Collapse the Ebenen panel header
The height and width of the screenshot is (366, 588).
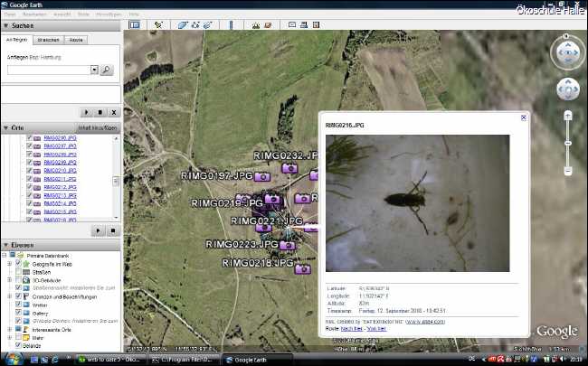point(6,245)
